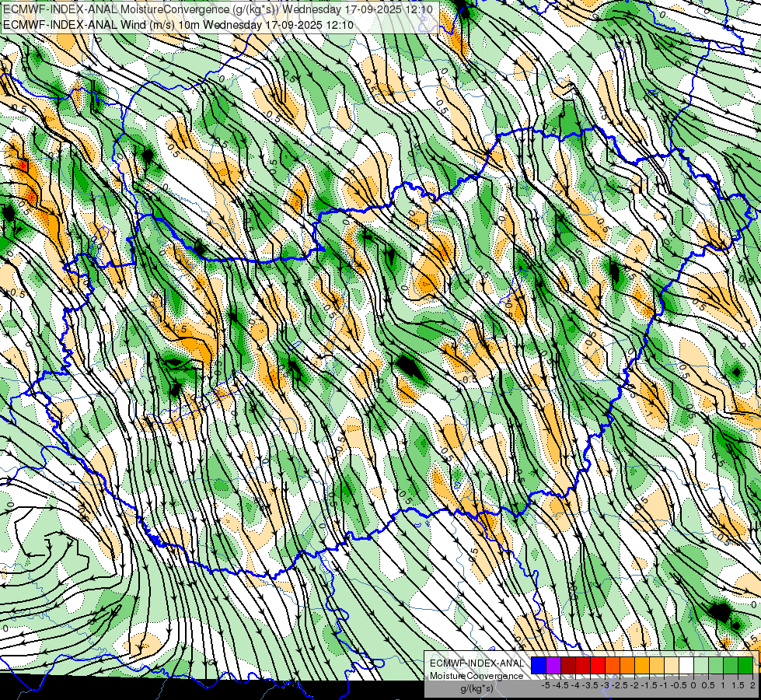Pick the light green swatch between 0.5 and 1
Image resolution: width=761 pixels, height=700 pixels.
pyautogui.click(x=716, y=666)
